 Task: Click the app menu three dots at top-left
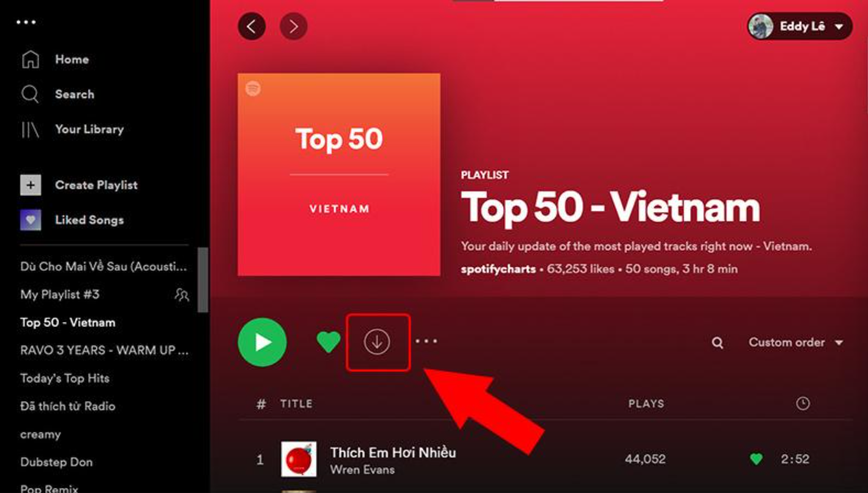(26, 22)
